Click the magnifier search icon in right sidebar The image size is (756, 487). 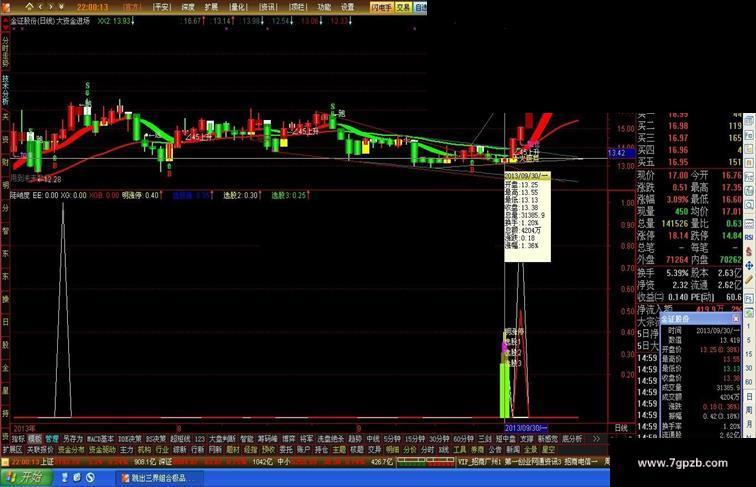pos(749,206)
